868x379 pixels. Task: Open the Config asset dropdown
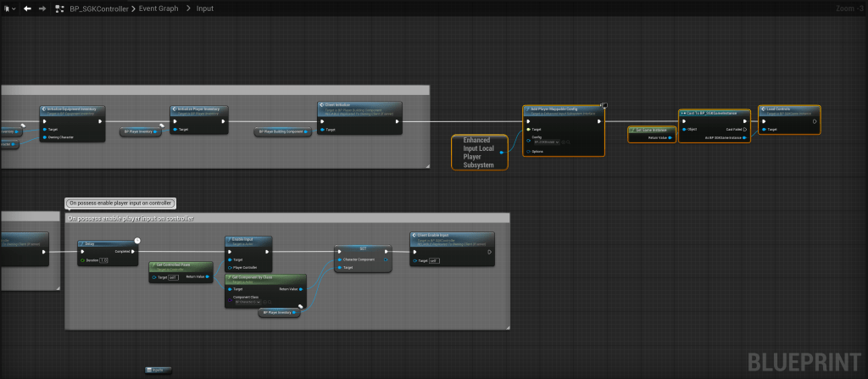[x=546, y=142]
